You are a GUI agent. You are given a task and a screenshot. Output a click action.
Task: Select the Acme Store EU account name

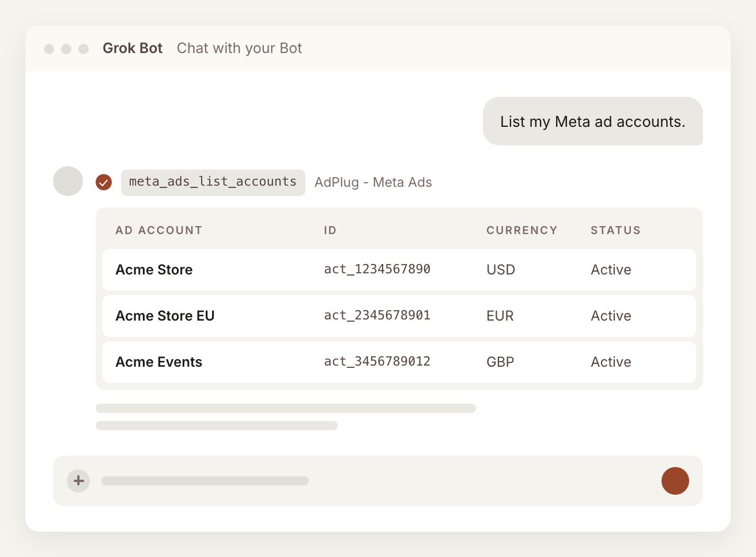point(165,316)
